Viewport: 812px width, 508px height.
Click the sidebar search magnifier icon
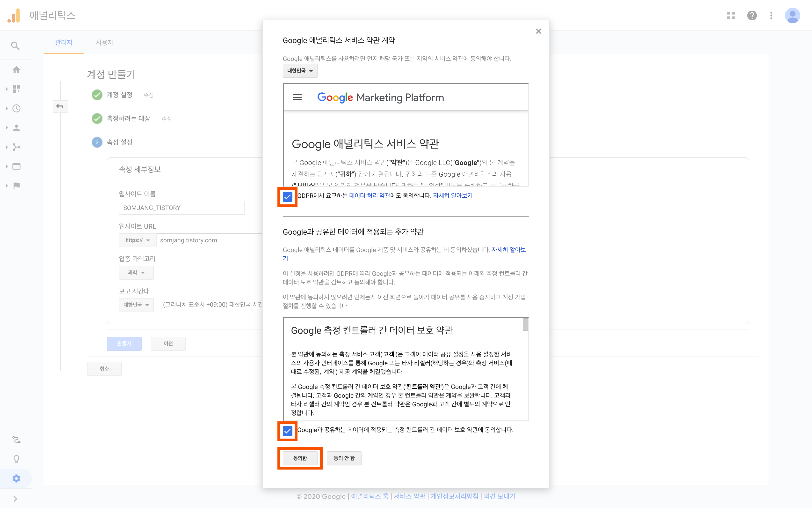[15, 45]
